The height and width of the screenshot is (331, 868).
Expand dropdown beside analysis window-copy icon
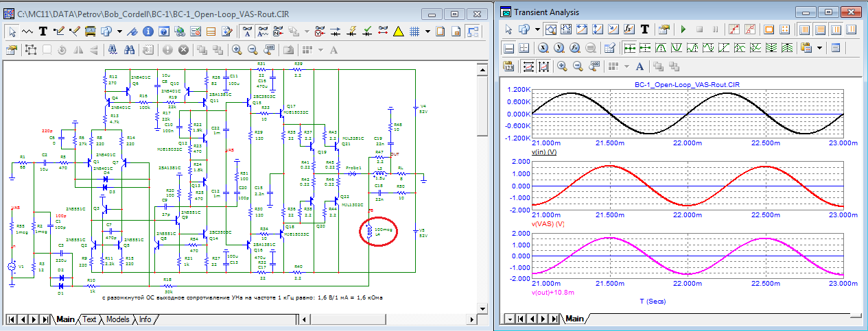[x=537, y=29]
